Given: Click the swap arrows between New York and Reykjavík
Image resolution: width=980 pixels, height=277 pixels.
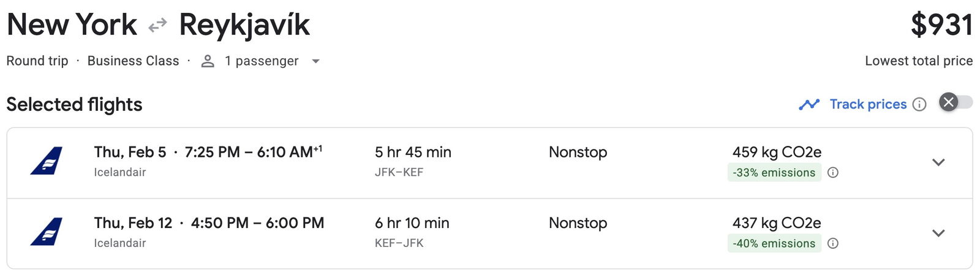Looking at the screenshot, I should (x=158, y=25).
